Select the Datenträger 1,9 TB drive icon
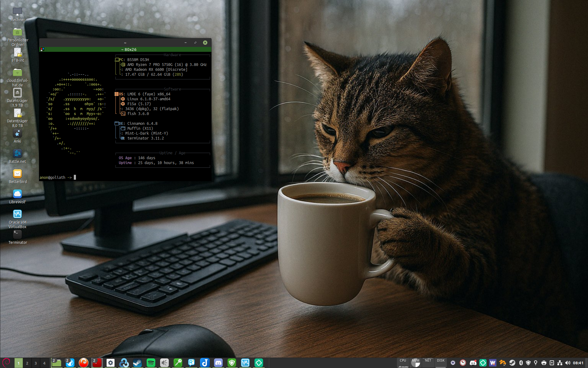The height and width of the screenshot is (368, 588). (17, 98)
